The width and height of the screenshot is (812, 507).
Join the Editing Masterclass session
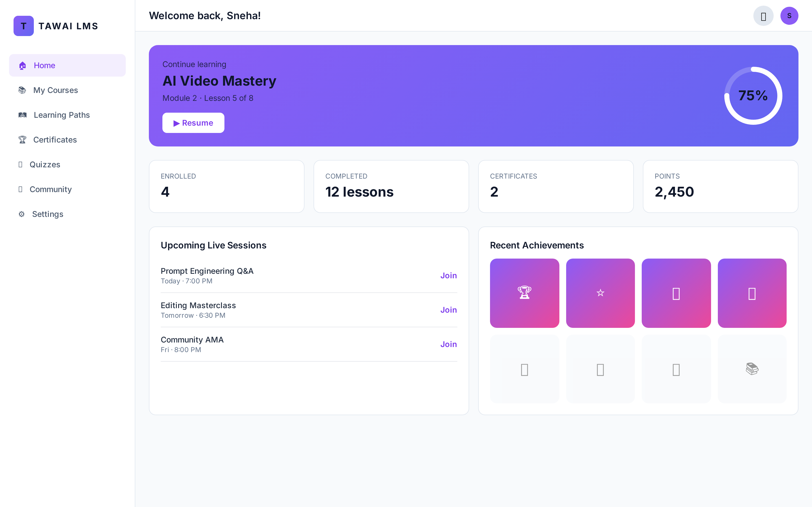(x=449, y=310)
